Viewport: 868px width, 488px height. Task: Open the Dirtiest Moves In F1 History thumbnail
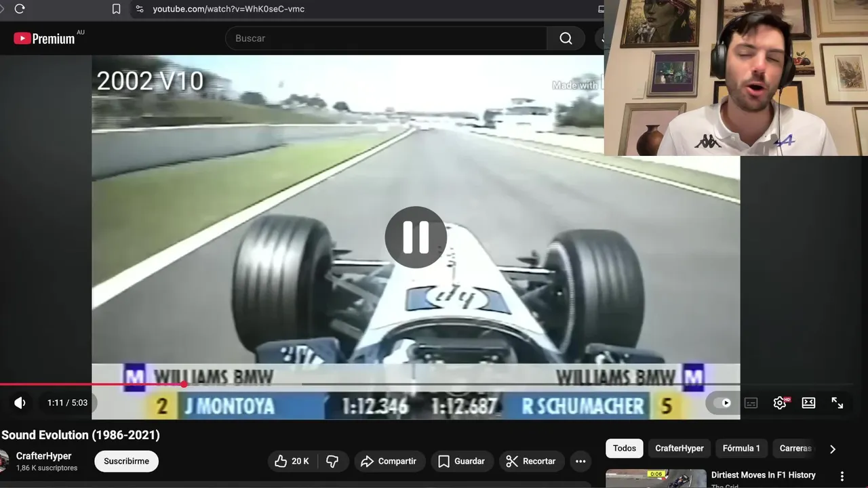coord(656,479)
